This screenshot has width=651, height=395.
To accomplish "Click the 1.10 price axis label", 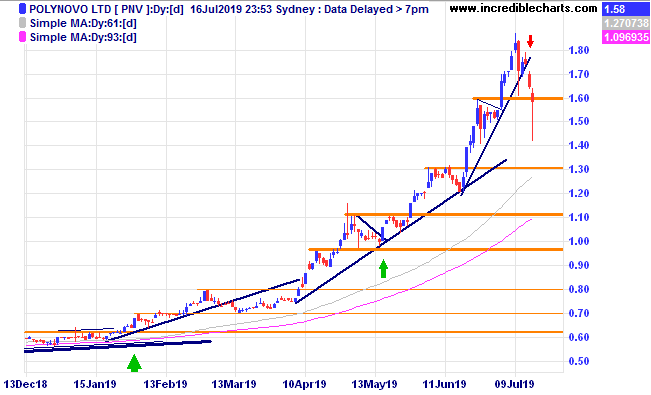I will (579, 217).
